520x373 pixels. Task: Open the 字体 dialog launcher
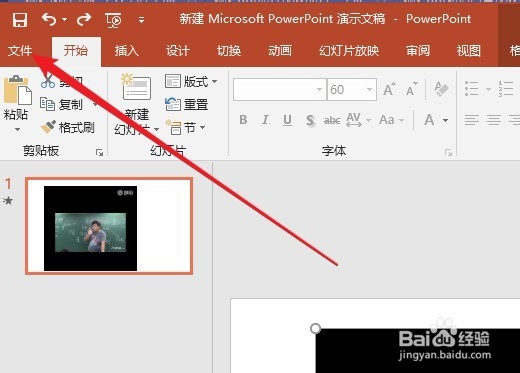coord(448,153)
